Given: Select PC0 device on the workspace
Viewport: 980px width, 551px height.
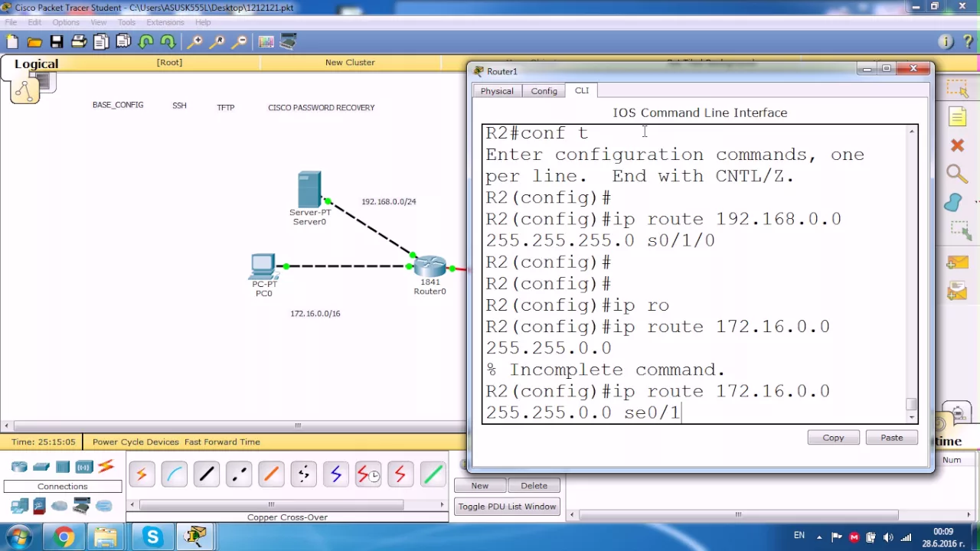Looking at the screenshot, I should [263, 267].
